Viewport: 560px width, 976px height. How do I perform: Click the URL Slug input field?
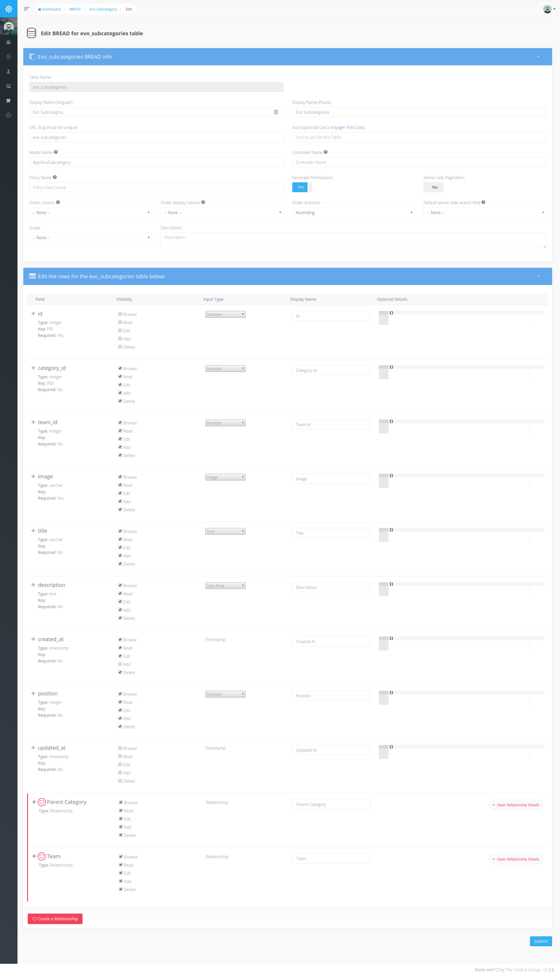[156, 137]
